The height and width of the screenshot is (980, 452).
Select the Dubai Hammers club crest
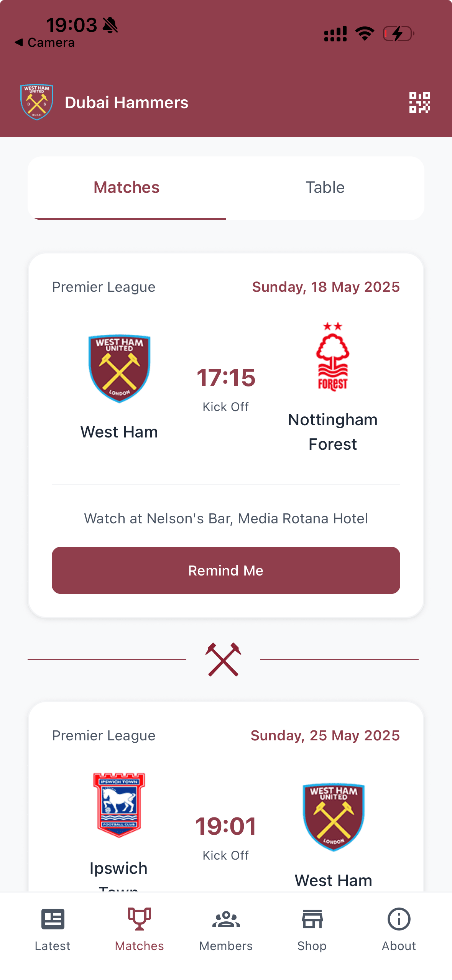click(x=36, y=101)
